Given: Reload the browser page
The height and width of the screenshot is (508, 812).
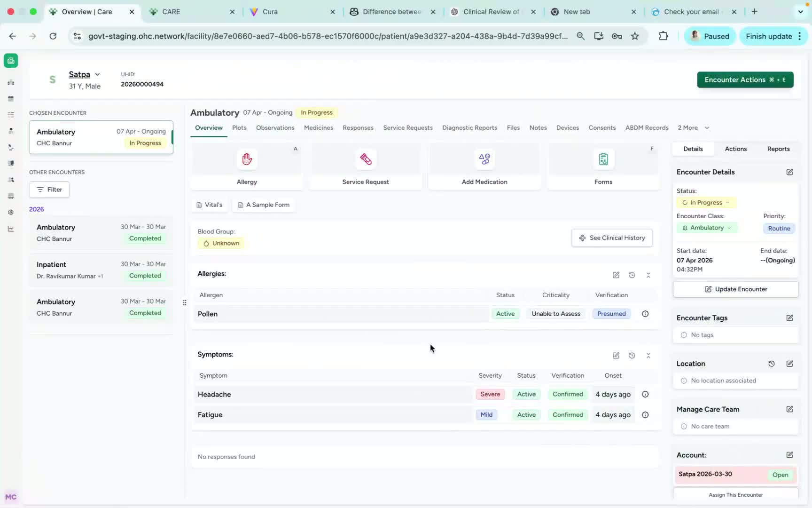Looking at the screenshot, I should tap(53, 36).
